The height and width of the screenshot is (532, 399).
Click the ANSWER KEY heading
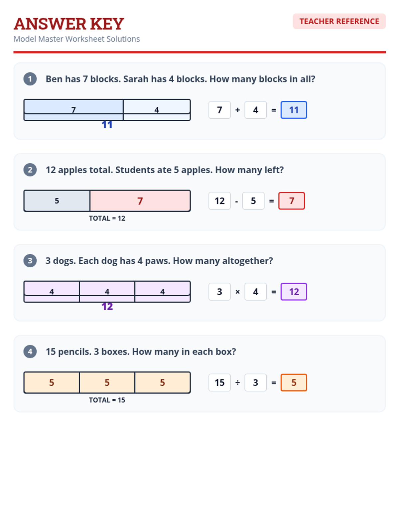(x=69, y=24)
